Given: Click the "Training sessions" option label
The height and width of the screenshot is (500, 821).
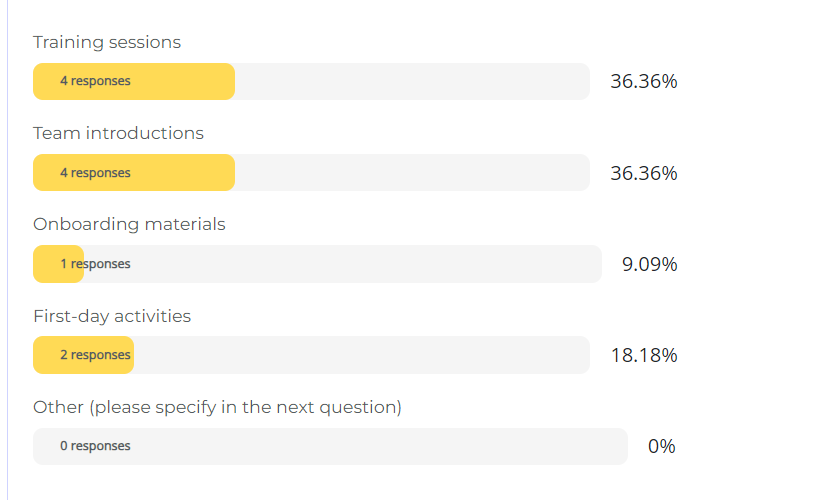Looking at the screenshot, I should (107, 42).
